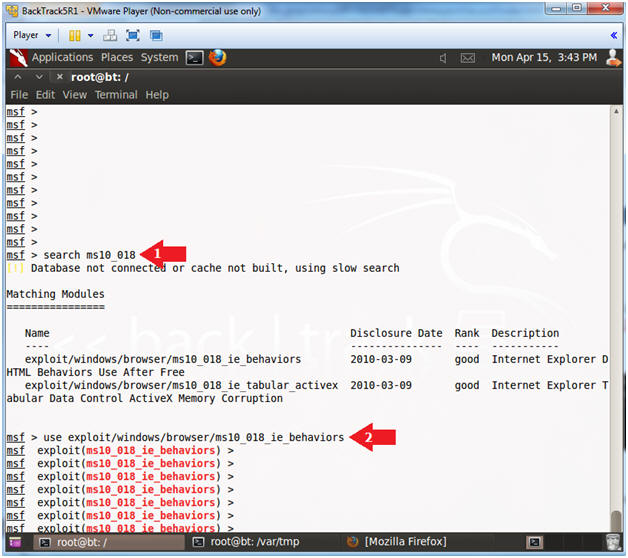Click the VMware Player title bar icon
Image resolution: width=628 pixels, height=558 pixels.
[12, 11]
